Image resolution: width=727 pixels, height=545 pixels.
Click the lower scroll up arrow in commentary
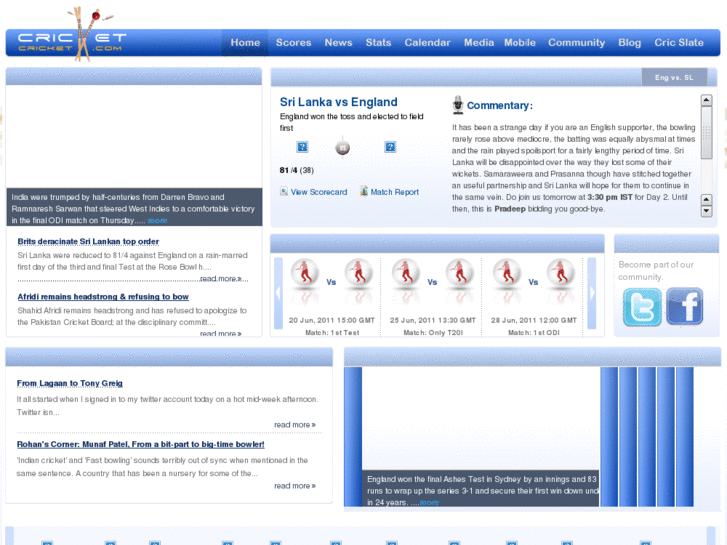(706, 200)
